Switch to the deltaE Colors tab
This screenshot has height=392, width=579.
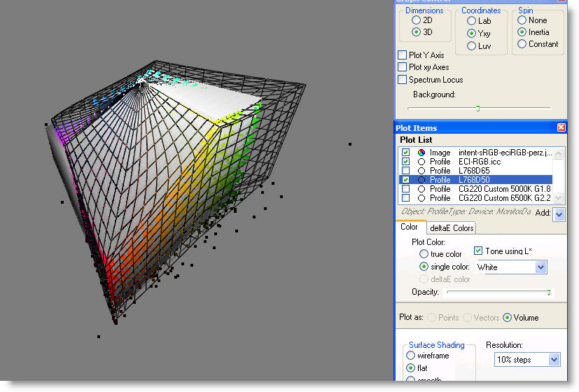[451, 227]
